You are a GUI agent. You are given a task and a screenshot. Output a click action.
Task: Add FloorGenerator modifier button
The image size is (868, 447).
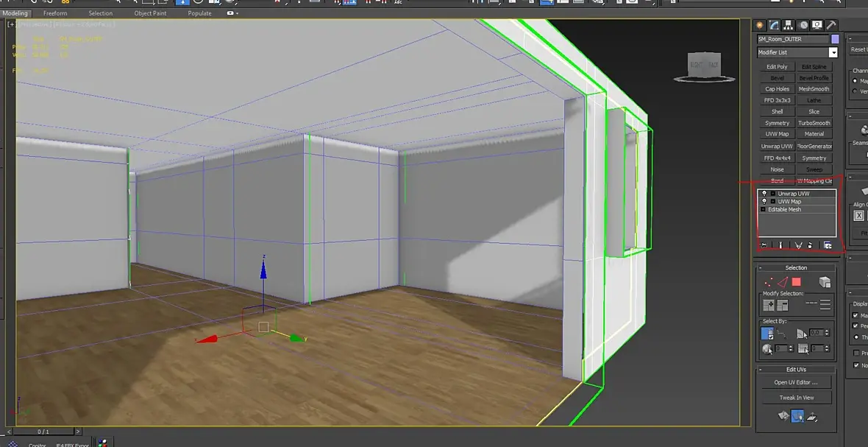814,147
